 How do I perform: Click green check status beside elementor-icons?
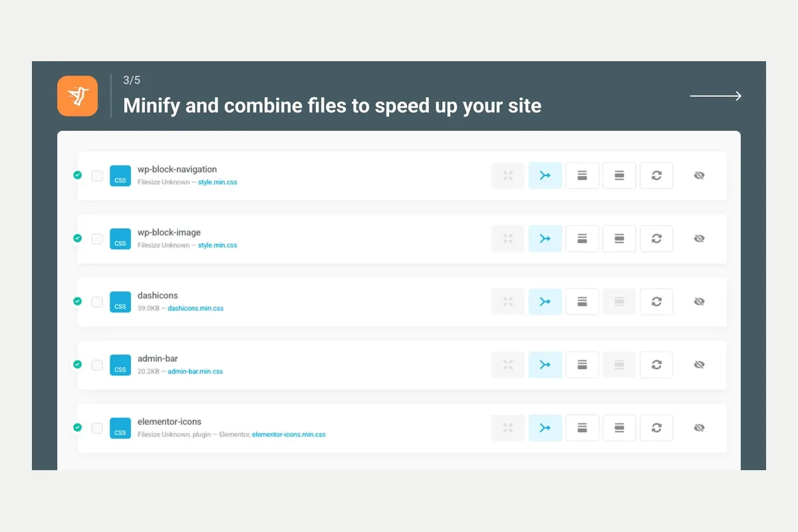point(77,427)
